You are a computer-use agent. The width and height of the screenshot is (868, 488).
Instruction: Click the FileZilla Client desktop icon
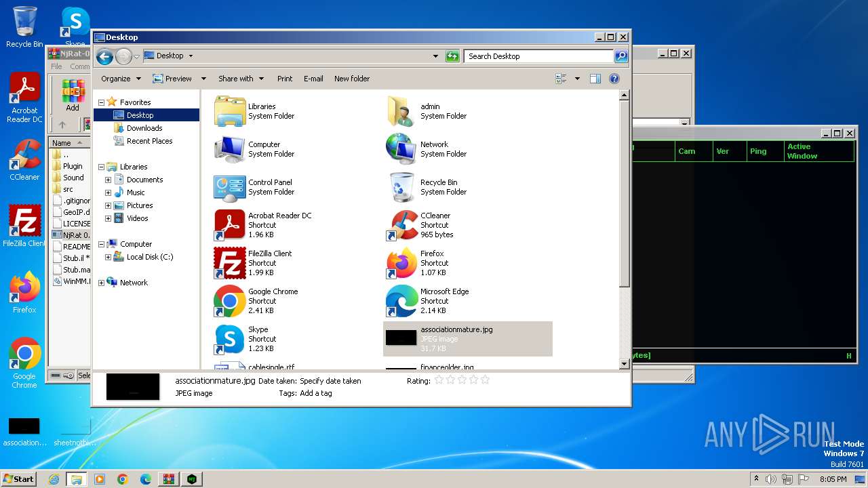(x=24, y=226)
